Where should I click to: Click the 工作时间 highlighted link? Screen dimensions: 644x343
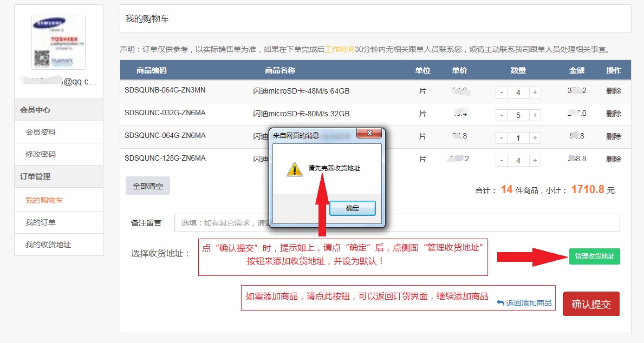pyautogui.click(x=339, y=49)
